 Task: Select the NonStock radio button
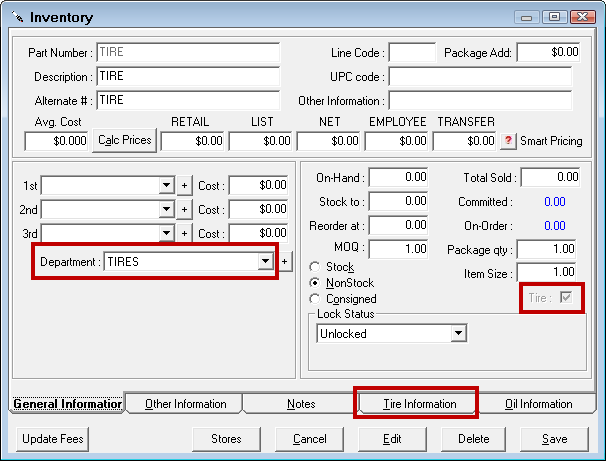click(316, 283)
